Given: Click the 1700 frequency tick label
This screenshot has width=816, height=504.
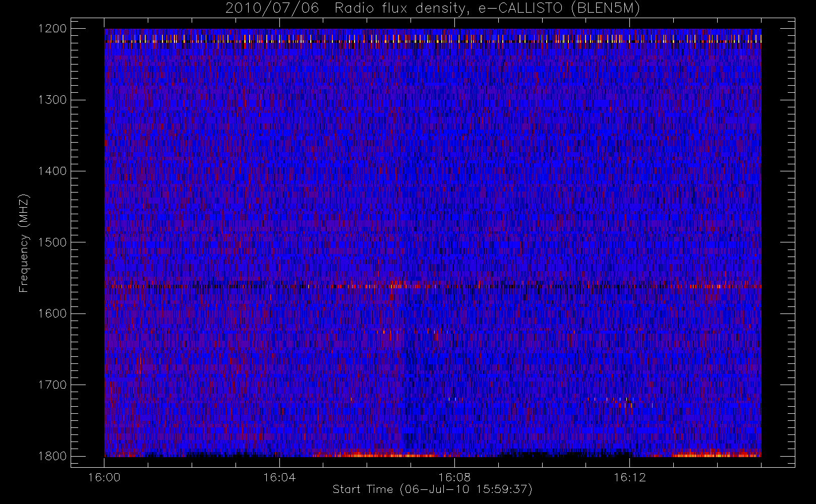Looking at the screenshot, I should point(52,385).
